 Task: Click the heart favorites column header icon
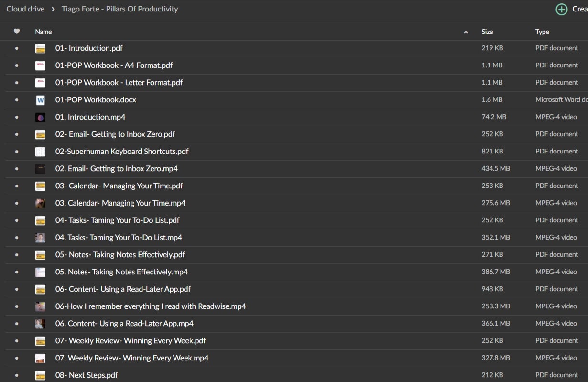coord(17,32)
